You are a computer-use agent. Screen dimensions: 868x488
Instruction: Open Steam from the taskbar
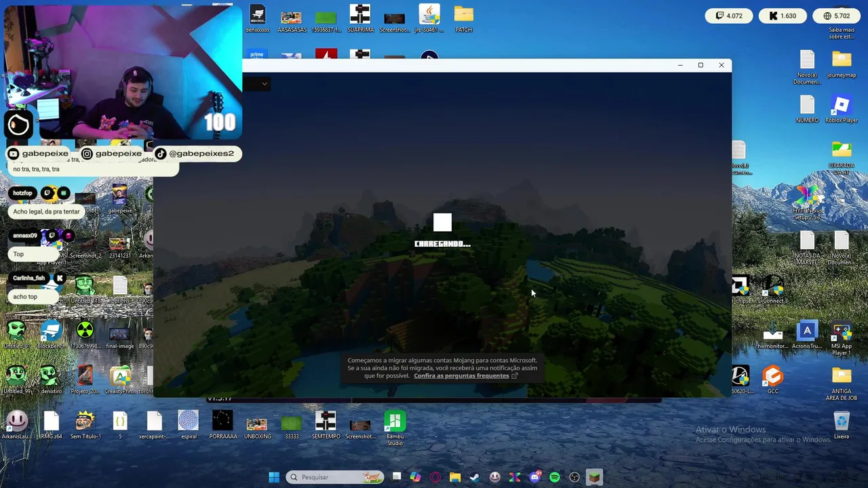475,477
